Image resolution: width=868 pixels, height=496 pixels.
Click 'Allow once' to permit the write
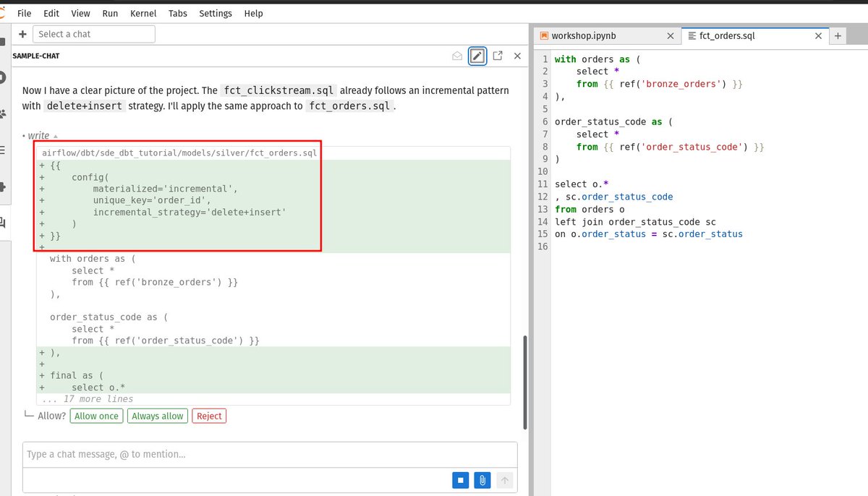pos(96,416)
